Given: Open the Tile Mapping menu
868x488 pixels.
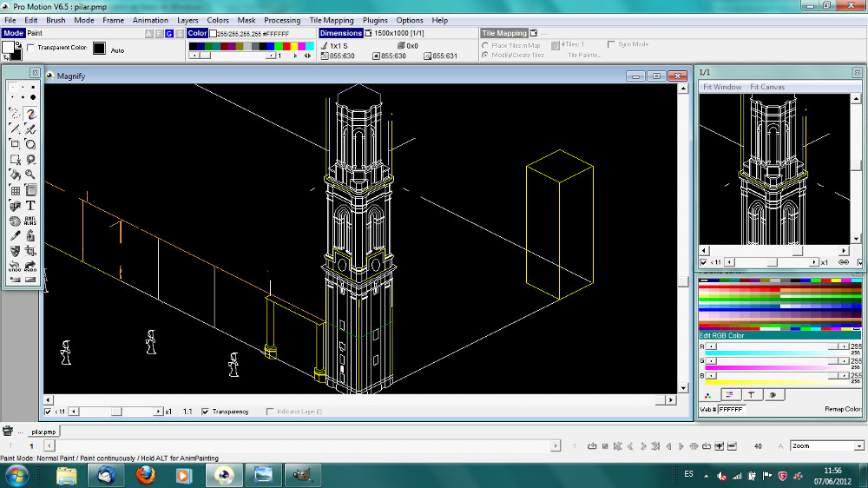Looking at the screenshot, I should 332,20.
